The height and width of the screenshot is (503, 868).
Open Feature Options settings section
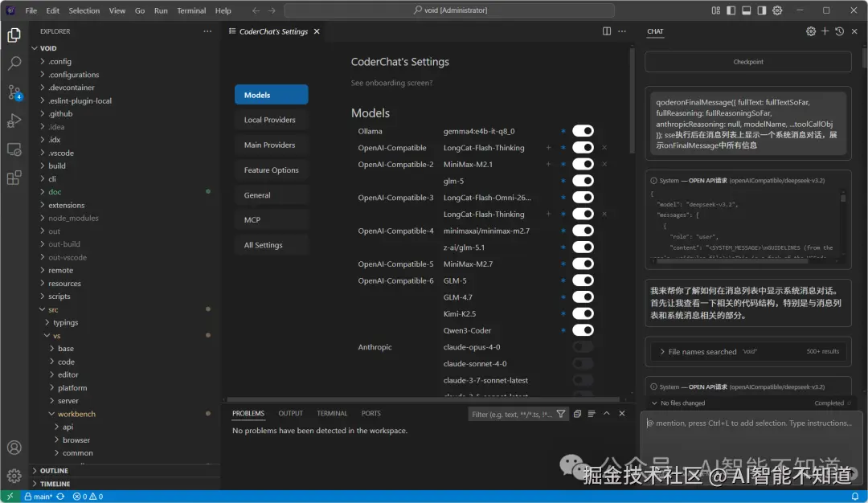(272, 170)
